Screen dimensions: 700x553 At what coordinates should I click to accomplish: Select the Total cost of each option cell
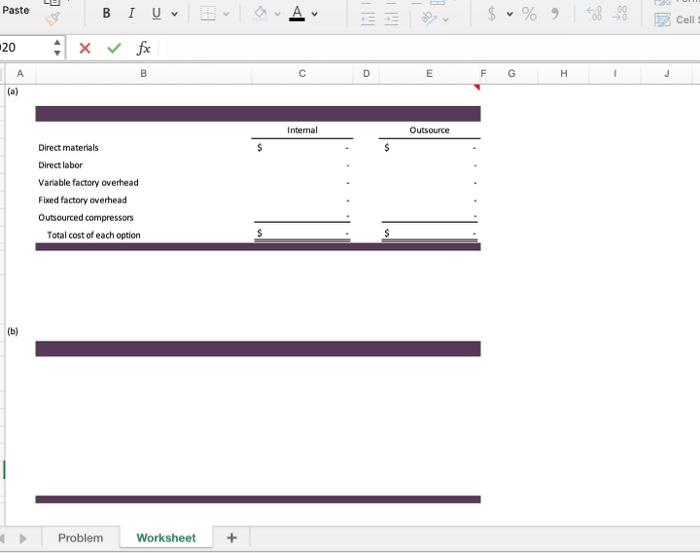coord(143,235)
